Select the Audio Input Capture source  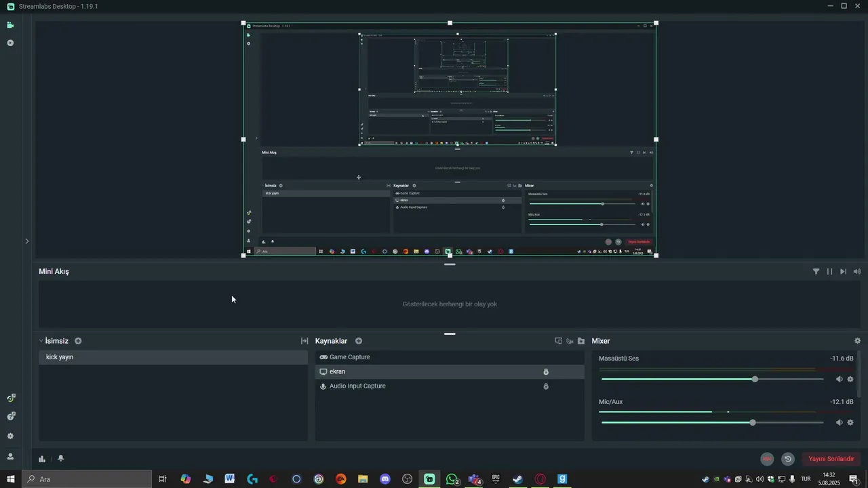450,386
